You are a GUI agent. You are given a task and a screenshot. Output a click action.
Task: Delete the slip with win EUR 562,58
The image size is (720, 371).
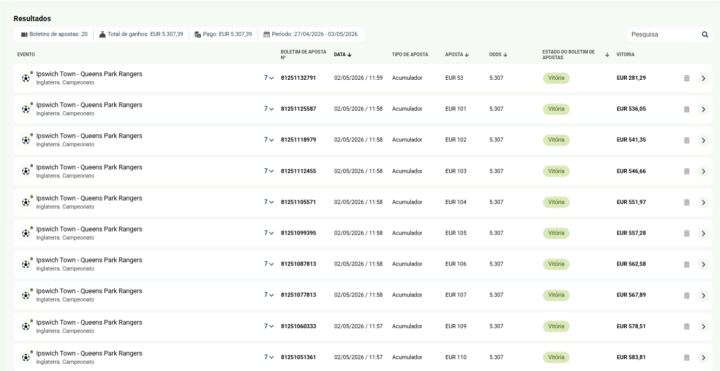686,264
